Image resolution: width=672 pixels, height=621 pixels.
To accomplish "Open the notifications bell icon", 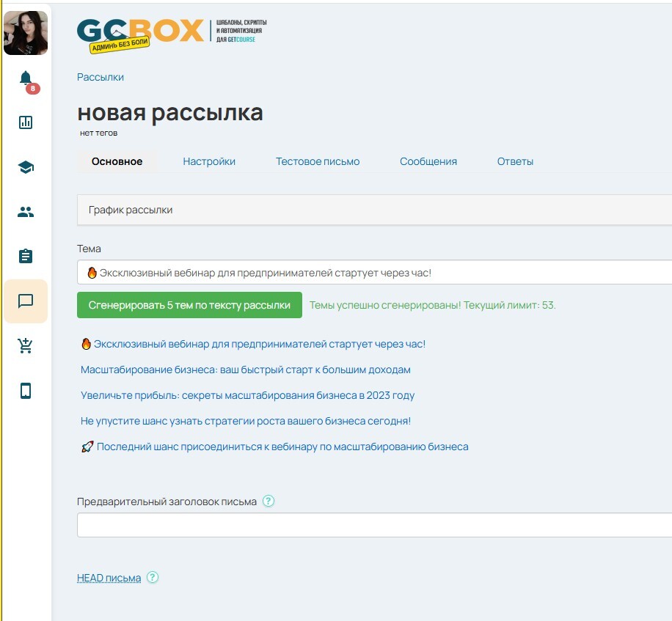I will (26, 78).
